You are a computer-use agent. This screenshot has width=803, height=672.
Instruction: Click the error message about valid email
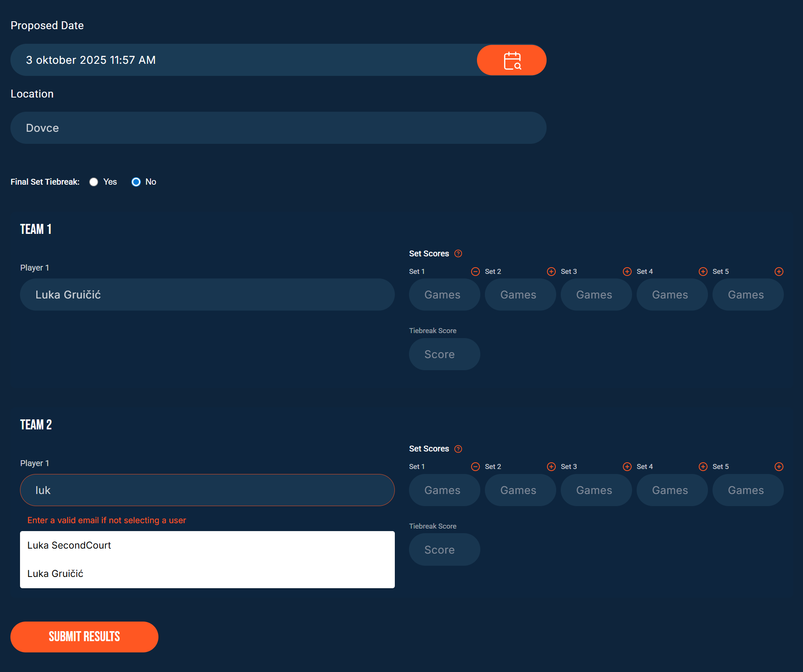pyautogui.click(x=107, y=520)
